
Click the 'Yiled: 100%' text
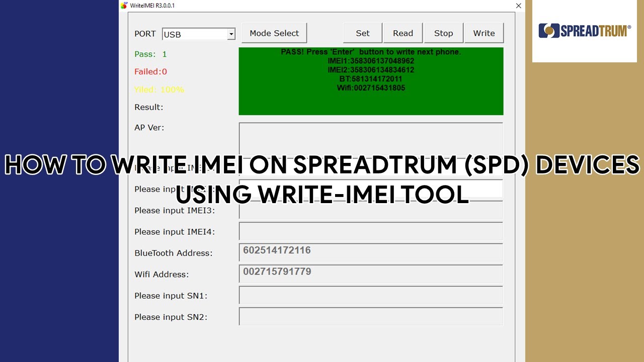tap(159, 89)
